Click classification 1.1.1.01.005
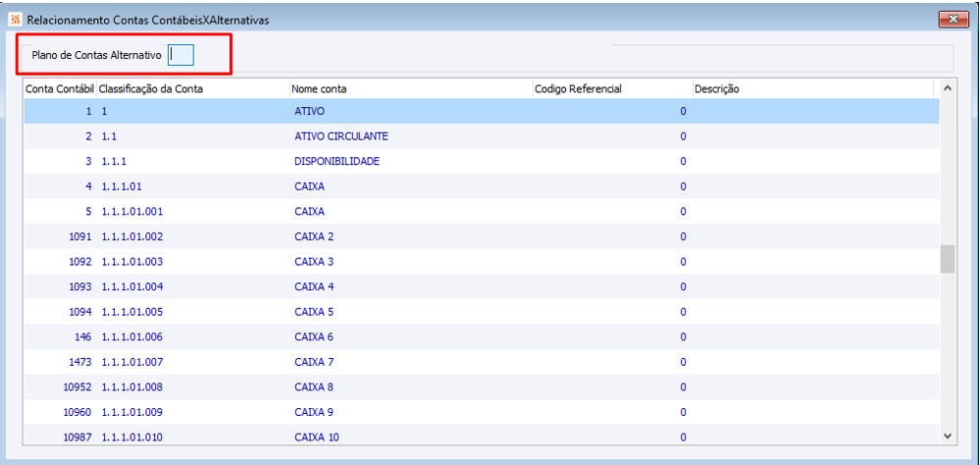Viewport: 980px width, 465px height. 132,311
